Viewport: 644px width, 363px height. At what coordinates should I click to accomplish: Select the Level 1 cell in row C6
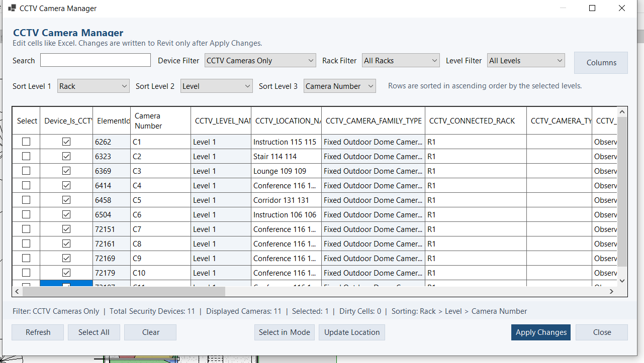221,214
